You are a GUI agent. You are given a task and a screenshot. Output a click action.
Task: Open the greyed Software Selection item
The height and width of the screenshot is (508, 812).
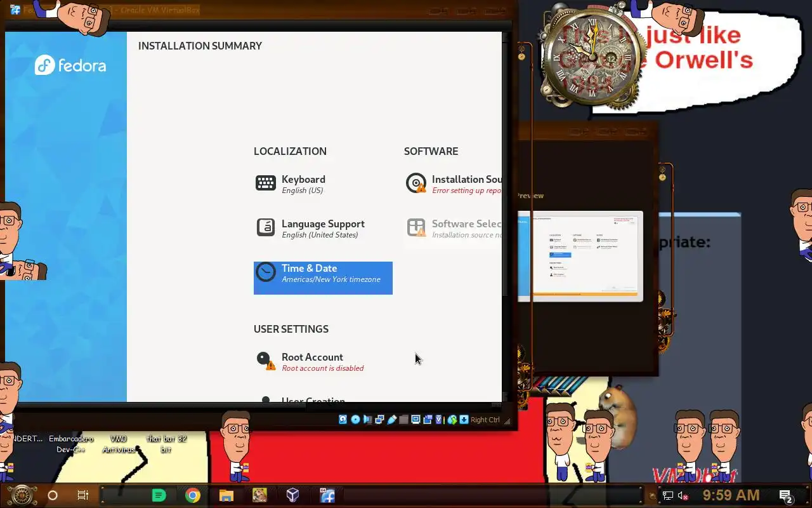coord(453,229)
